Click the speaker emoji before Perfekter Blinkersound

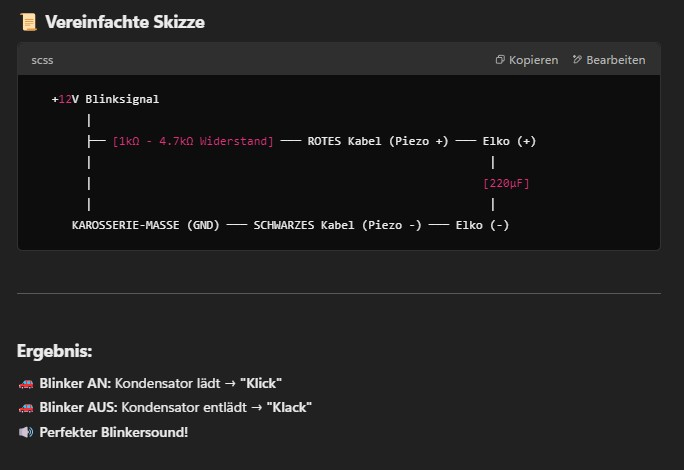(x=26, y=432)
